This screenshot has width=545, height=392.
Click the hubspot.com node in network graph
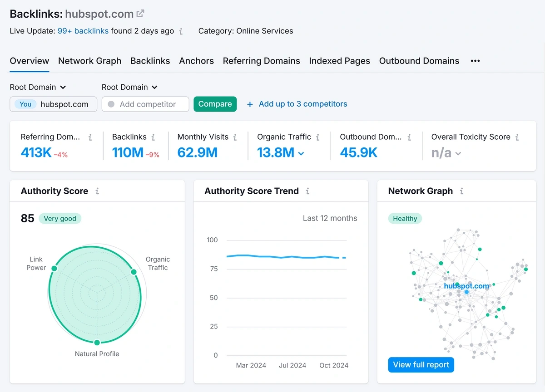coord(466,291)
